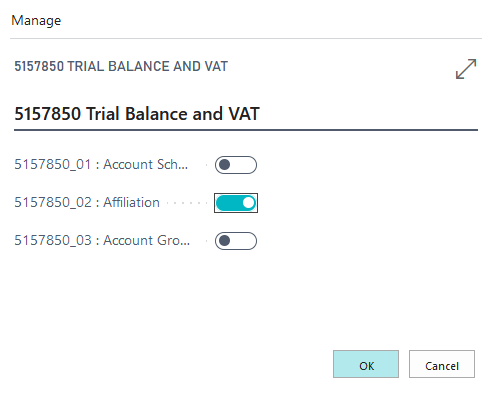
Task: Select the 5157850_03 : Account Gro... label
Action: pos(102,241)
